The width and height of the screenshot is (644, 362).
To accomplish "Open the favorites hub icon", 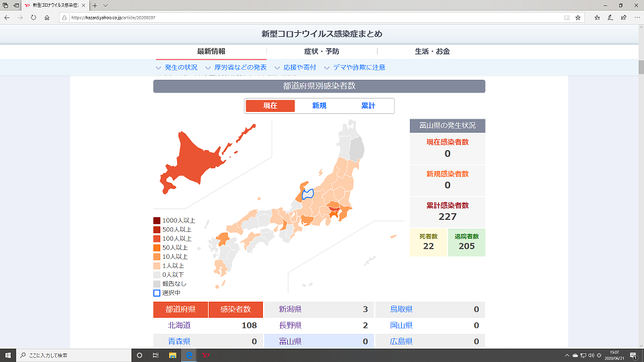I will click(597, 17).
